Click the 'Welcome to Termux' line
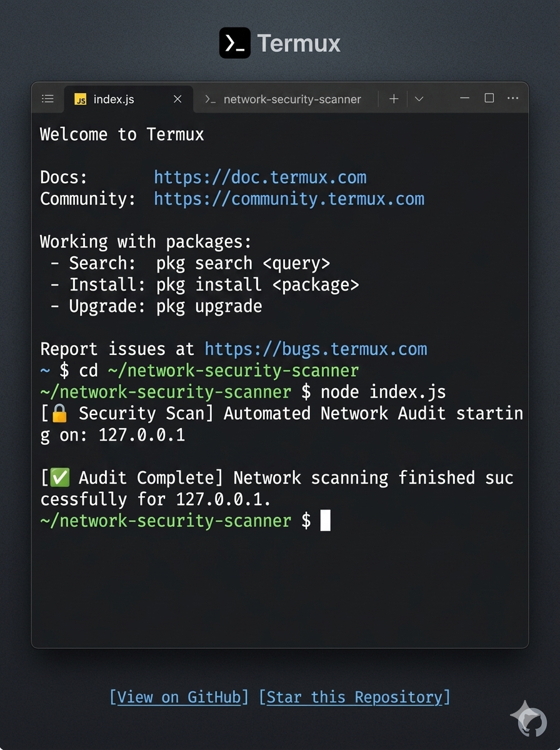Screen dimensions: 560x750 [x=122, y=134]
